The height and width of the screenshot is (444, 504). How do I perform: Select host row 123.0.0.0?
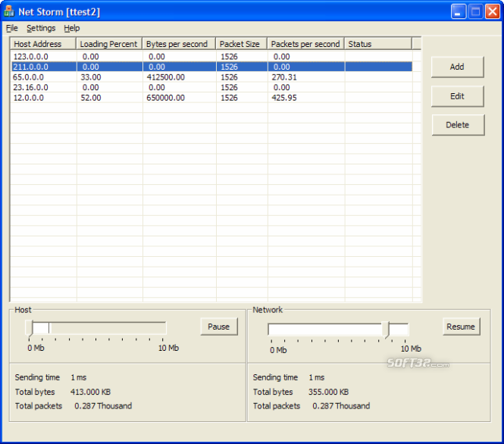coord(212,57)
